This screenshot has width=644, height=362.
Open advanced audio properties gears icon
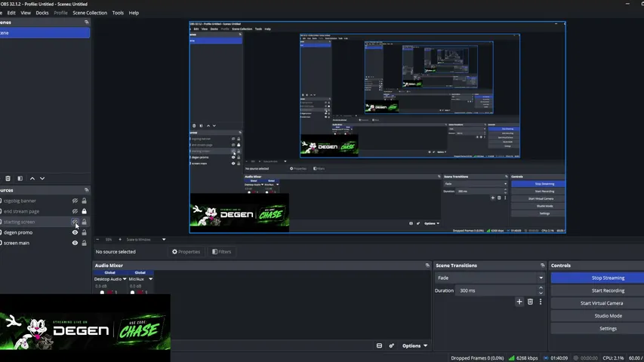[391, 345]
